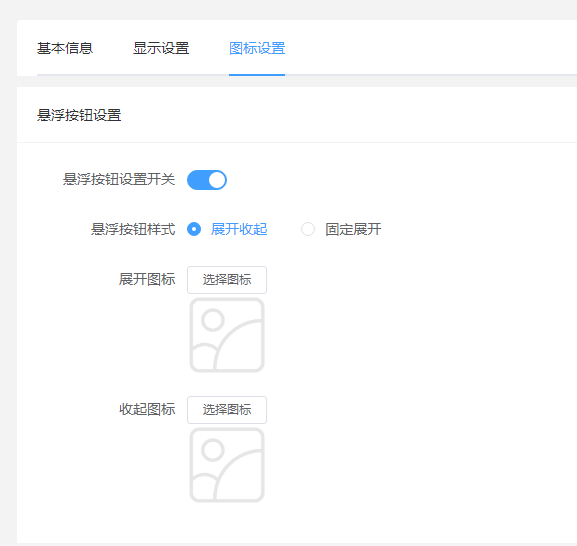
Task: Choose the 固定展开 radio circle
Action: [x=308, y=229]
